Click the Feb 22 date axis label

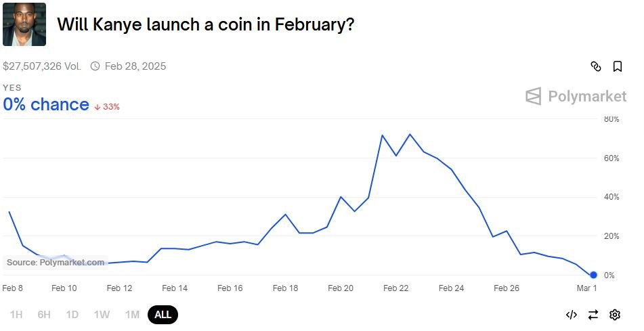click(396, 288)
